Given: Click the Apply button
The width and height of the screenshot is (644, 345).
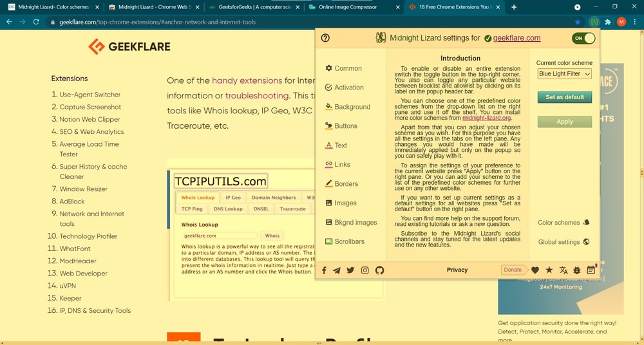Looking at the screenshot, I should [x=565, y=122].
